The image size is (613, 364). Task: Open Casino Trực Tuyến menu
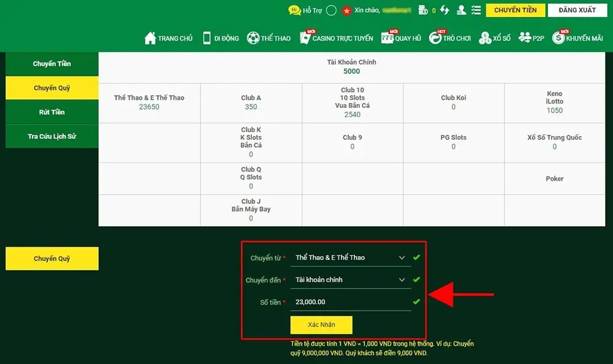point(336,39)
